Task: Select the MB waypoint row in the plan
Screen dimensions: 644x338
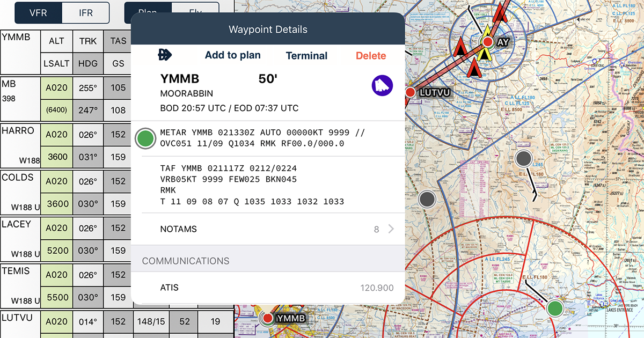Action: [20, 99]
